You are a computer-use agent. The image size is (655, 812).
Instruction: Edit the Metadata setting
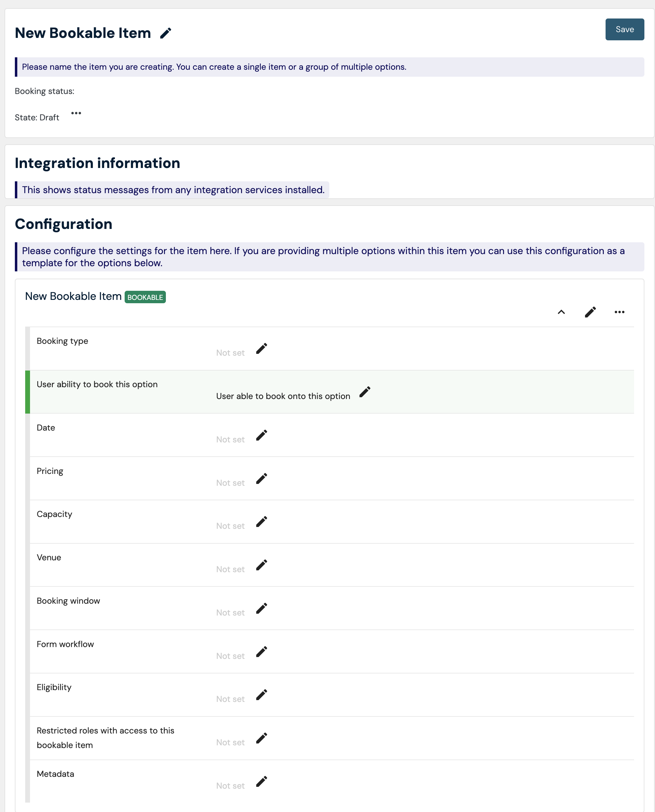[261, 782]
